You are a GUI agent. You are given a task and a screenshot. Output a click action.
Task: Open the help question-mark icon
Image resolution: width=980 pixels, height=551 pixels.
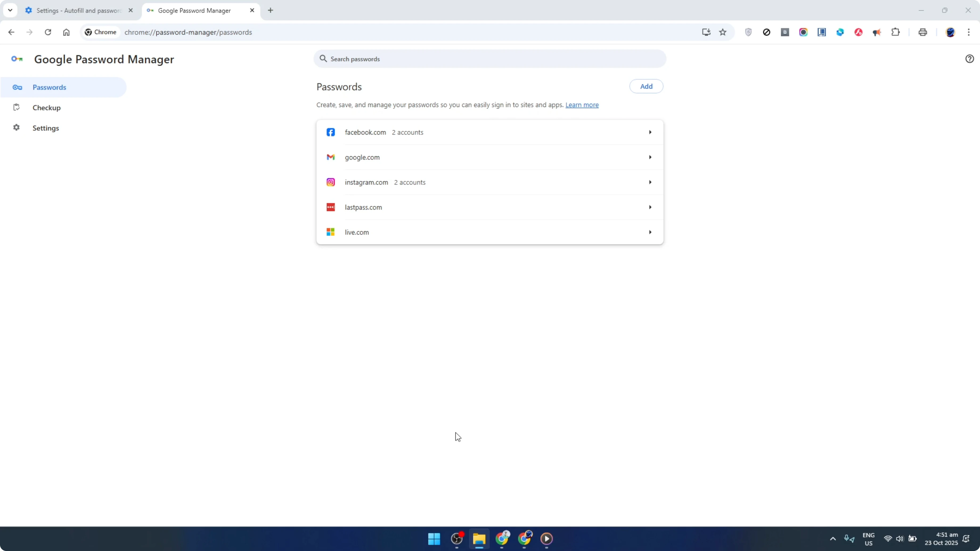coord(969,59)
